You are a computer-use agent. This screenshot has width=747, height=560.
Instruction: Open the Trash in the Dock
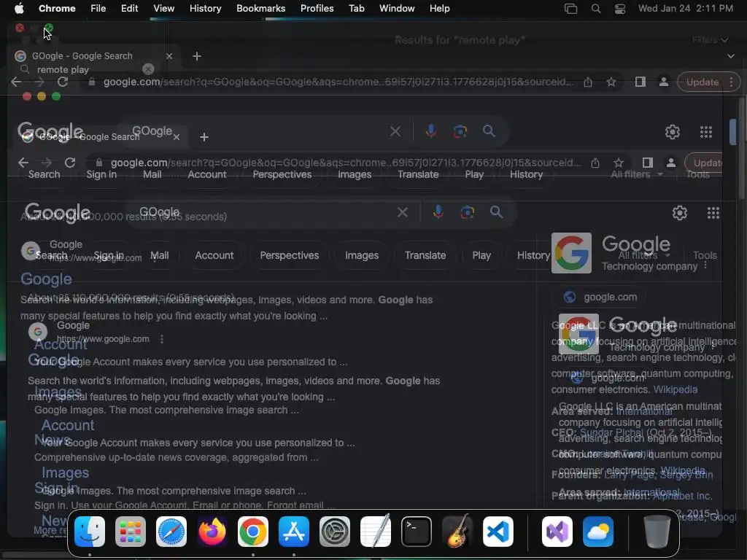(657, 532)
